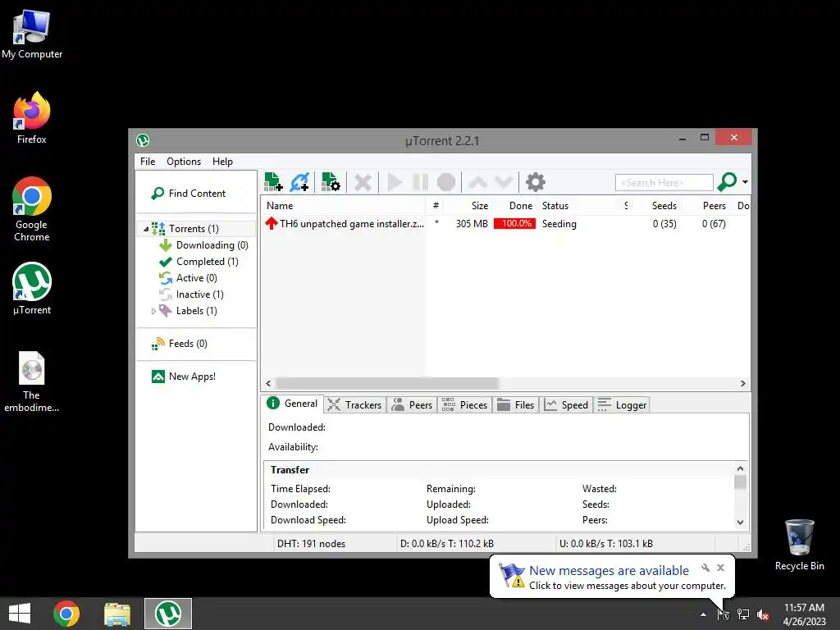Click the Windows Start button
Viewport: 840px width, 630px height.
coord(20,614)
